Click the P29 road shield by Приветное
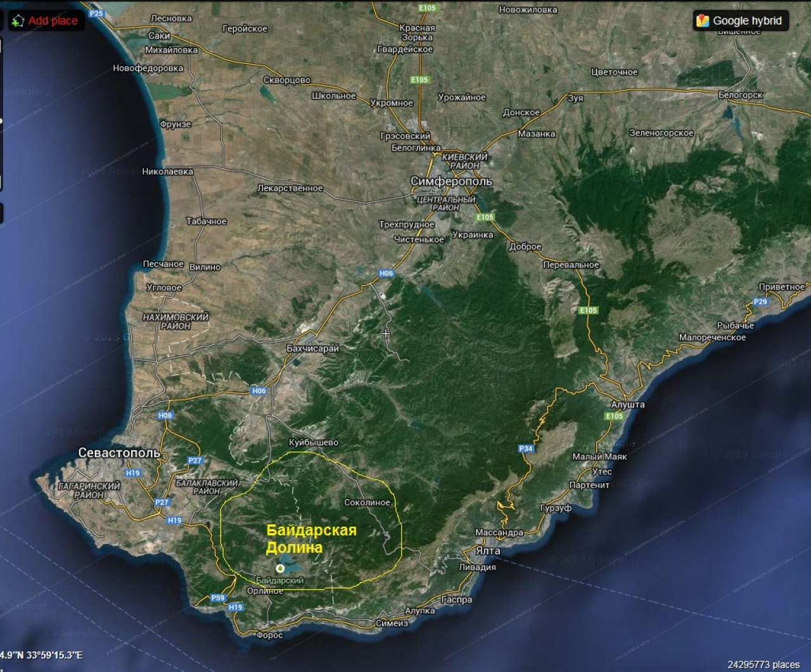The width and height of the screenshot is (811, 672). click(x=760, y=301)
